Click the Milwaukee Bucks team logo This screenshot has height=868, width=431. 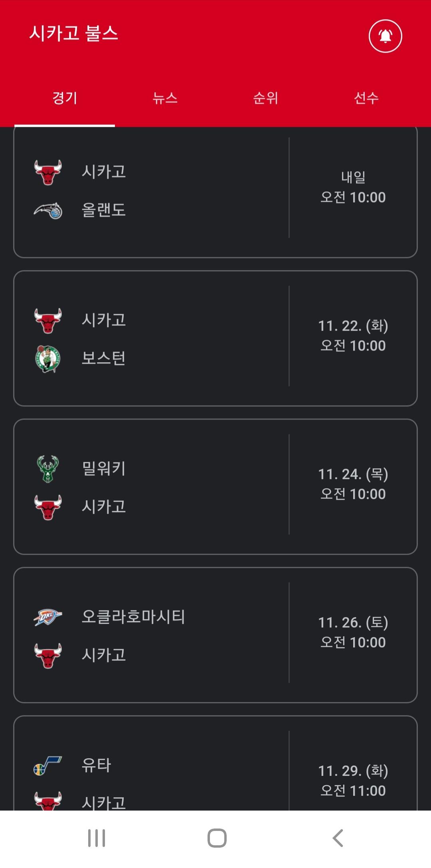click(x=48, y=469)
